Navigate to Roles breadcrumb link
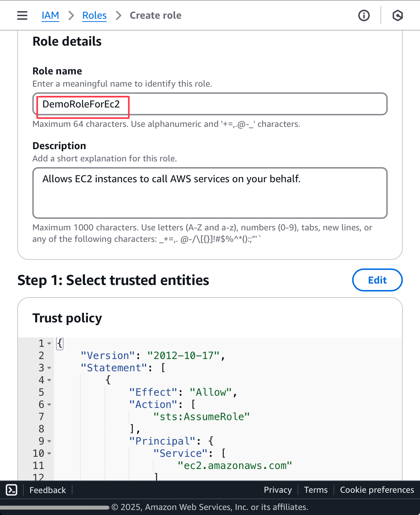Image resolution: width=420 pixels, height=515 pixels. (94, 15)
